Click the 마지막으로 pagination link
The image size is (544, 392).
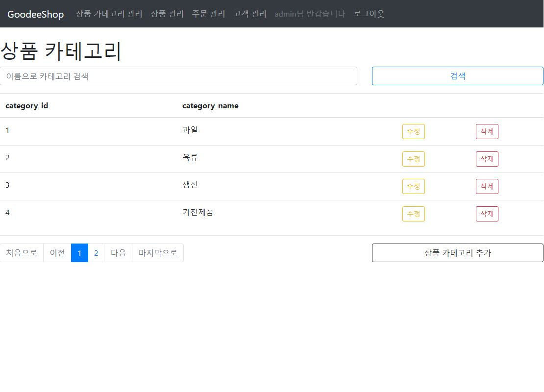[158, 253]
